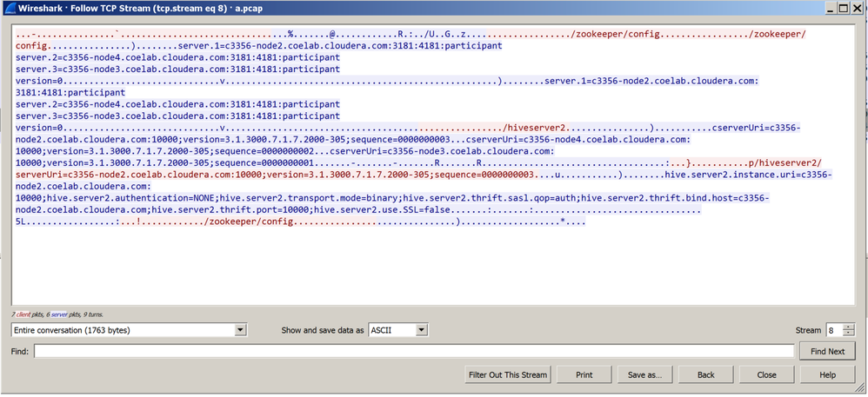Click the 'hive.server2.use.SSL=false' text
The height and width of the screenshot is (397, 868).
click(382, 210)
